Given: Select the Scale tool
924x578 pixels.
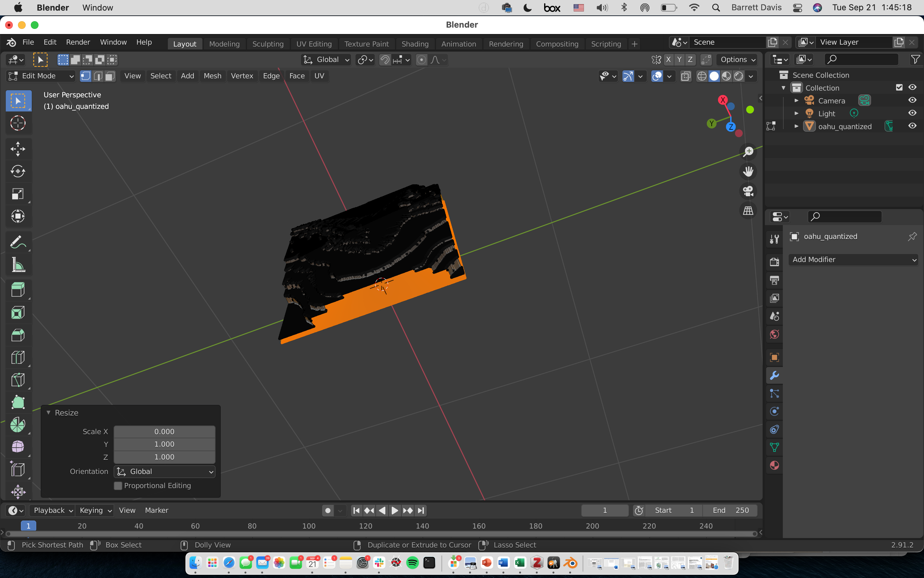Looking at the screenshot, I should click(x=18, y=194).
